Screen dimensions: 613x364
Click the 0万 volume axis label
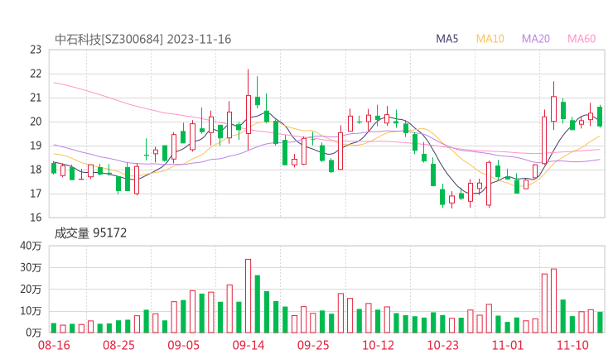coord(34,333)
